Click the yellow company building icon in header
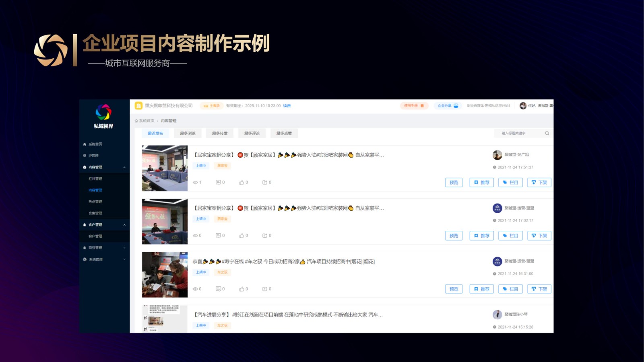Viewport: 644px width, 362px height. pos(138,106)
